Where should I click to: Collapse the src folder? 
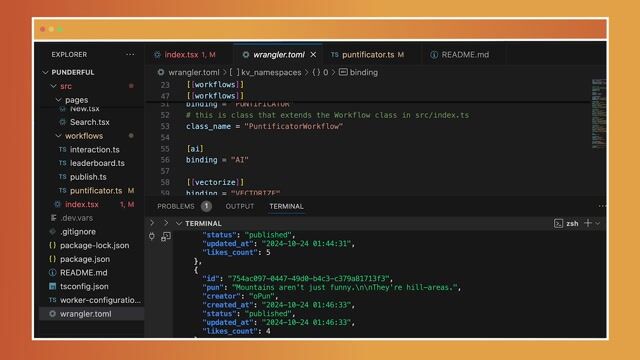(x=53, y=86)
